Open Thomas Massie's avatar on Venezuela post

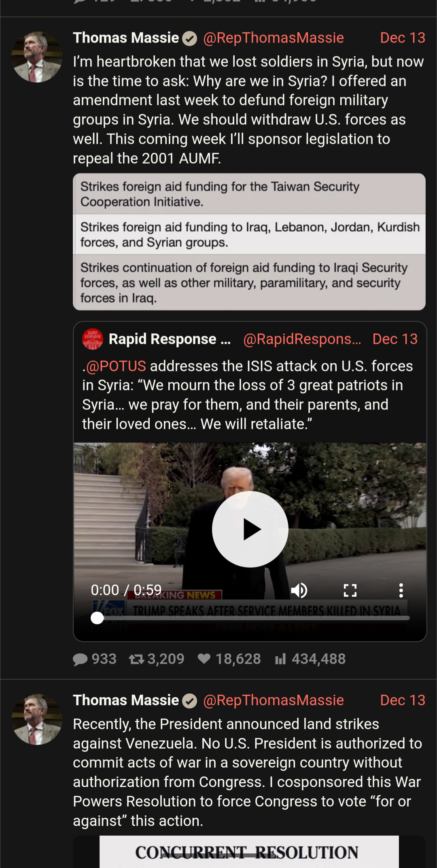(37, 719)
